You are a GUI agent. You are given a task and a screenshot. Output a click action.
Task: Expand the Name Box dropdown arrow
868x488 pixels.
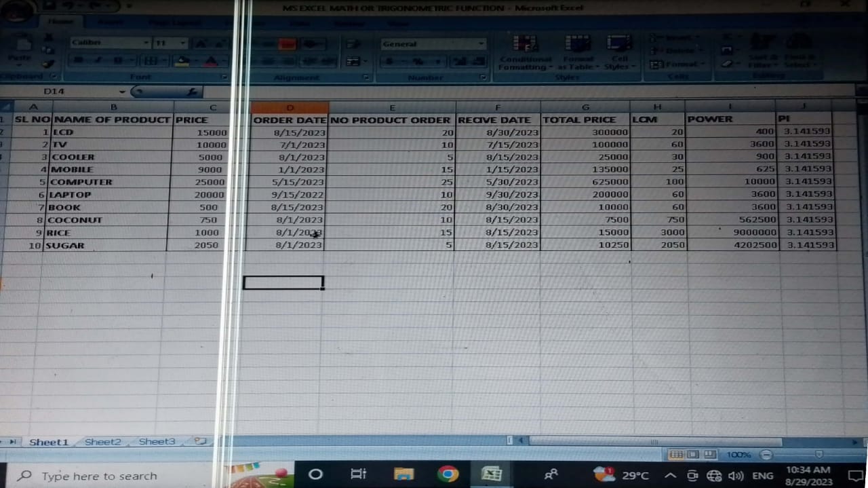[x=122, y=92]
